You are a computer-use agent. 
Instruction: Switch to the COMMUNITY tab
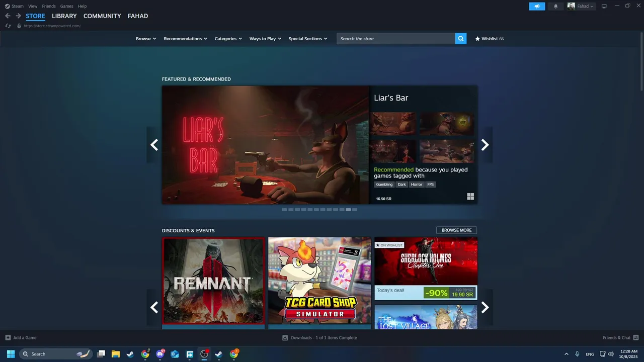pyautogui.click(x=102, y=16)
